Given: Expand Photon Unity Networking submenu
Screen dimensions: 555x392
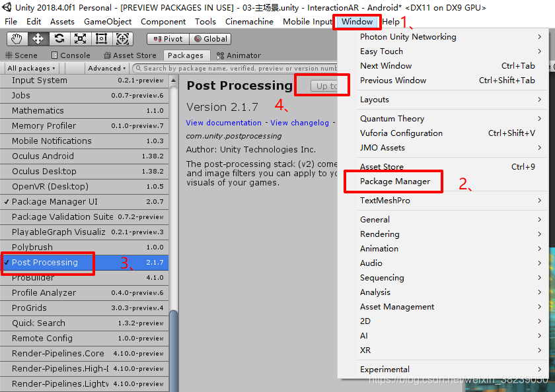Looking at the screenshot, I should (x=443, y=37).
